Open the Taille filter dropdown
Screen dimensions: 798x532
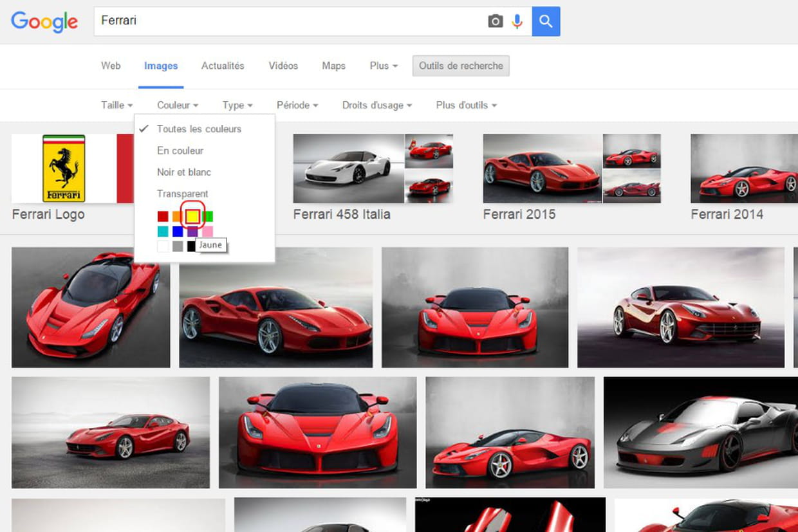116,105
